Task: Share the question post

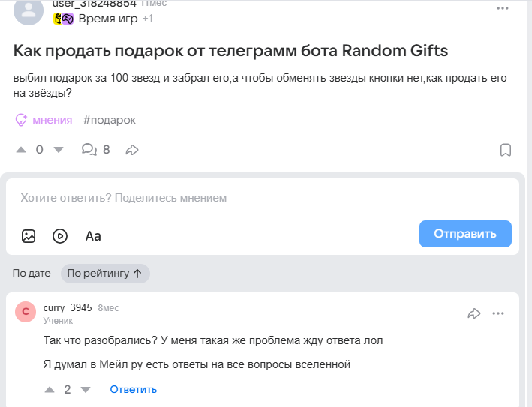Action: 132,149
